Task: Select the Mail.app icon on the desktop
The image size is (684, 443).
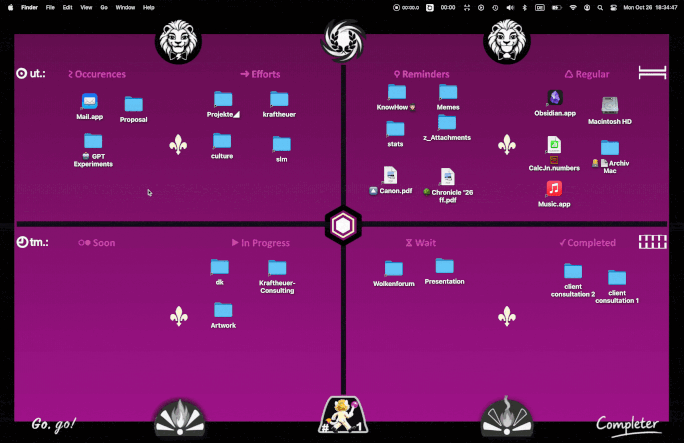Action: point(89,102)
